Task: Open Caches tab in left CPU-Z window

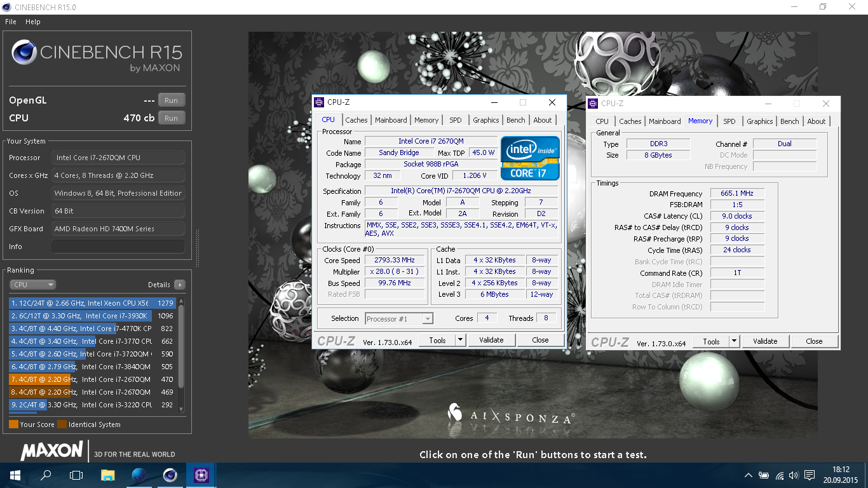Action: point(356,120)
